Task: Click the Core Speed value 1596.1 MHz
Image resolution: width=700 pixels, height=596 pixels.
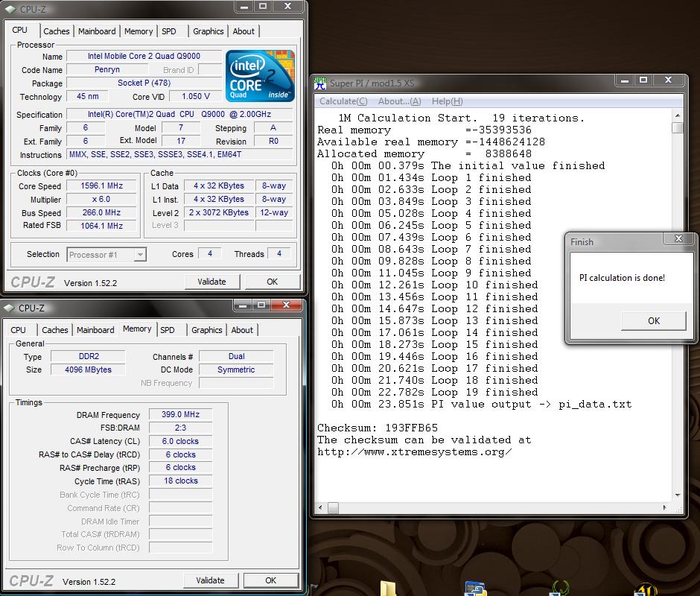Action: (101, 186)
